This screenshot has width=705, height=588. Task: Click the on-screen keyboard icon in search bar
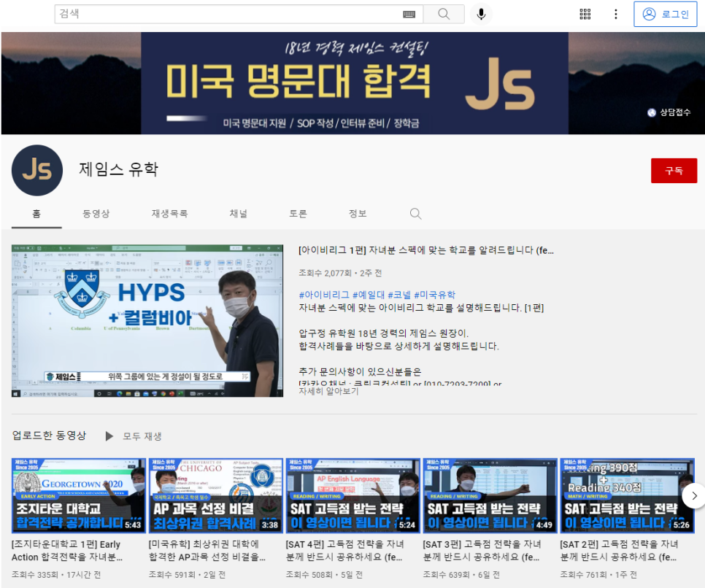(x=409, y=14)
